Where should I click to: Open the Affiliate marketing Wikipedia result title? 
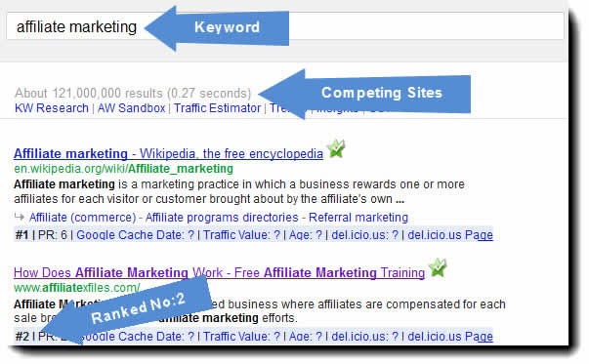click(x=168, y=153)
